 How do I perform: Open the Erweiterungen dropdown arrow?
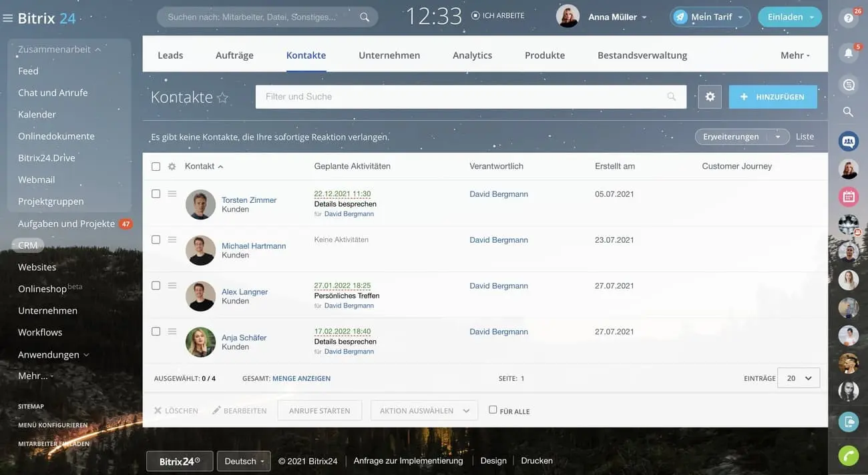(778, 137)
